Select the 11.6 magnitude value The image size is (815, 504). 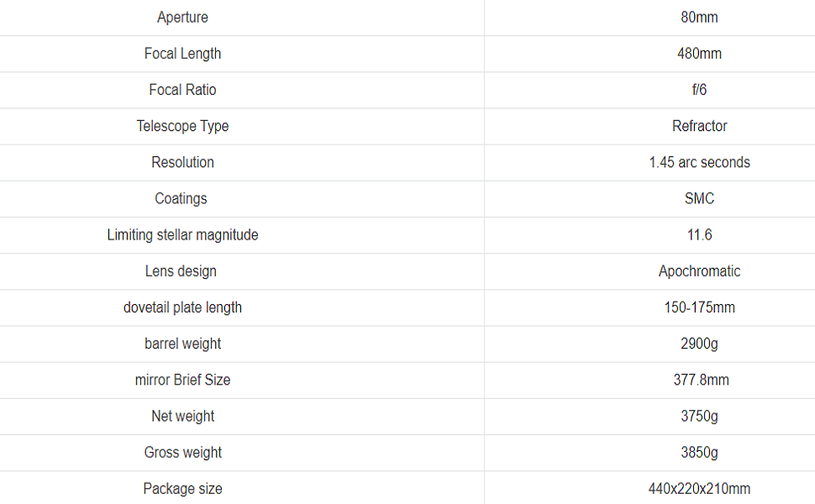(699, 234)
